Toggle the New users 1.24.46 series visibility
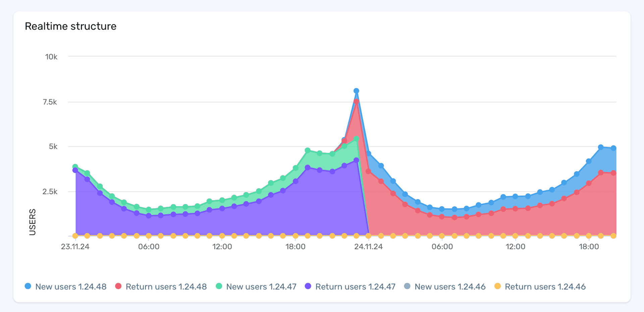The image size is (644, 312). point(407,287)
